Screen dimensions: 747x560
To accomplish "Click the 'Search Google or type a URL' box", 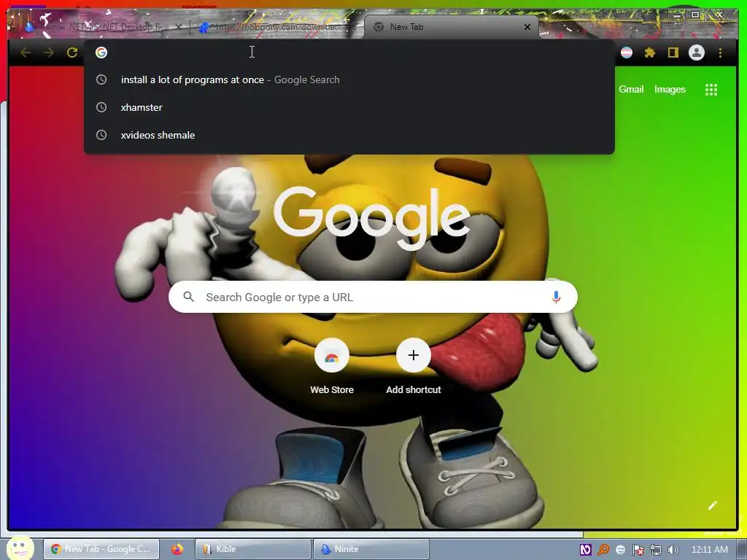I will pos(373,297).
